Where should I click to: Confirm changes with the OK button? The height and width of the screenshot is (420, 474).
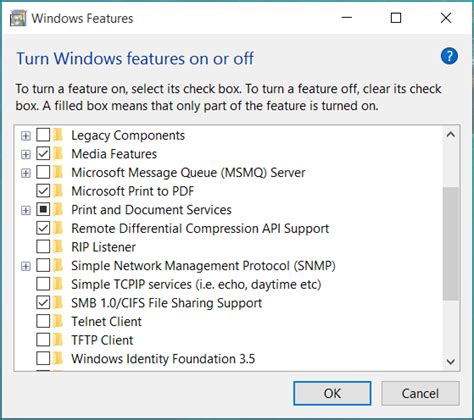click(332, 393)
